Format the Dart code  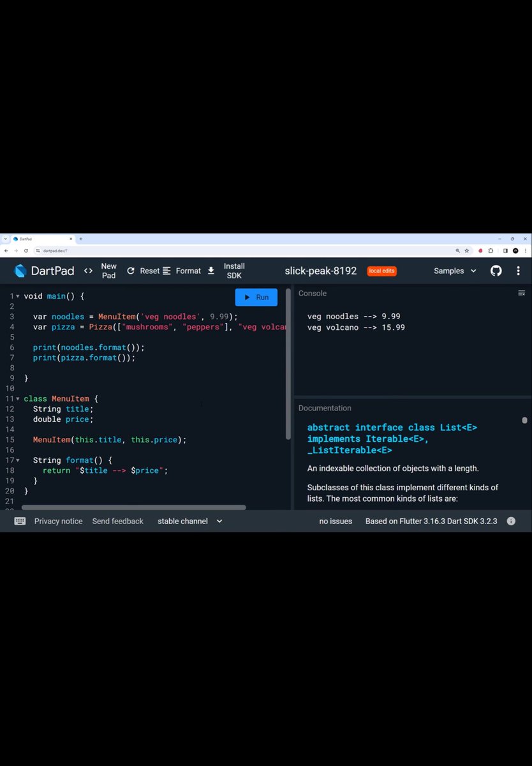(182, 271)
